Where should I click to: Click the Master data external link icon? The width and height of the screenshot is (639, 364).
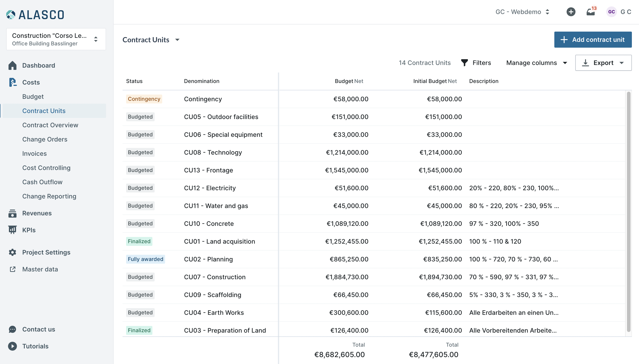pyautogui.click(x=12, y=269)
